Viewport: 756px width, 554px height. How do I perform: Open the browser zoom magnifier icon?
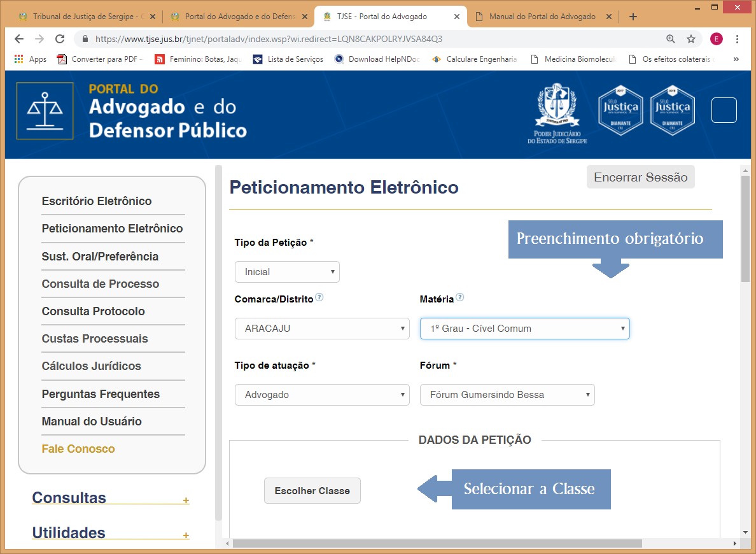671,39
